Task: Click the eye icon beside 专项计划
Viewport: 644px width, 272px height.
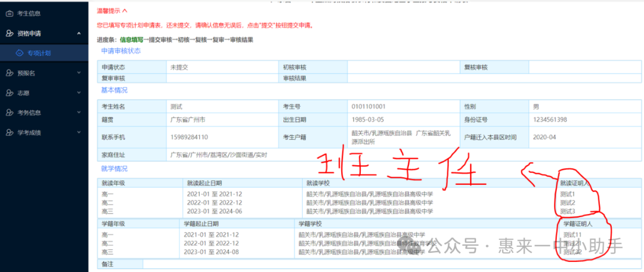Action: coord(18,53)
